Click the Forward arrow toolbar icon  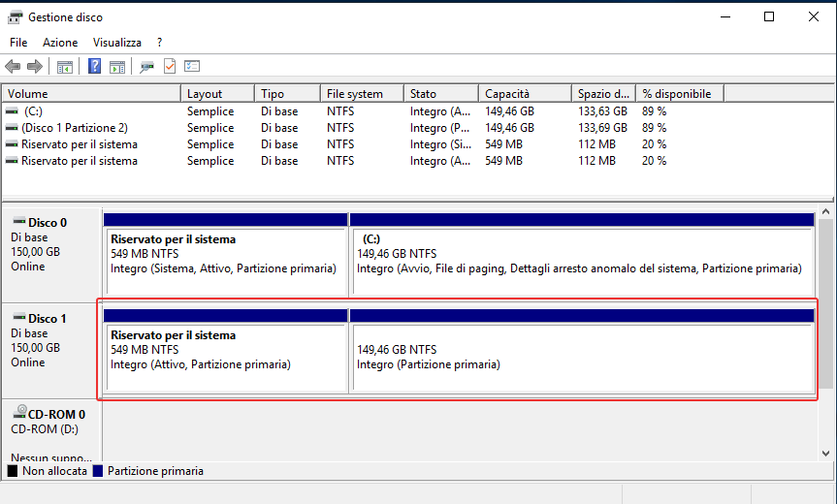(35, 67)
